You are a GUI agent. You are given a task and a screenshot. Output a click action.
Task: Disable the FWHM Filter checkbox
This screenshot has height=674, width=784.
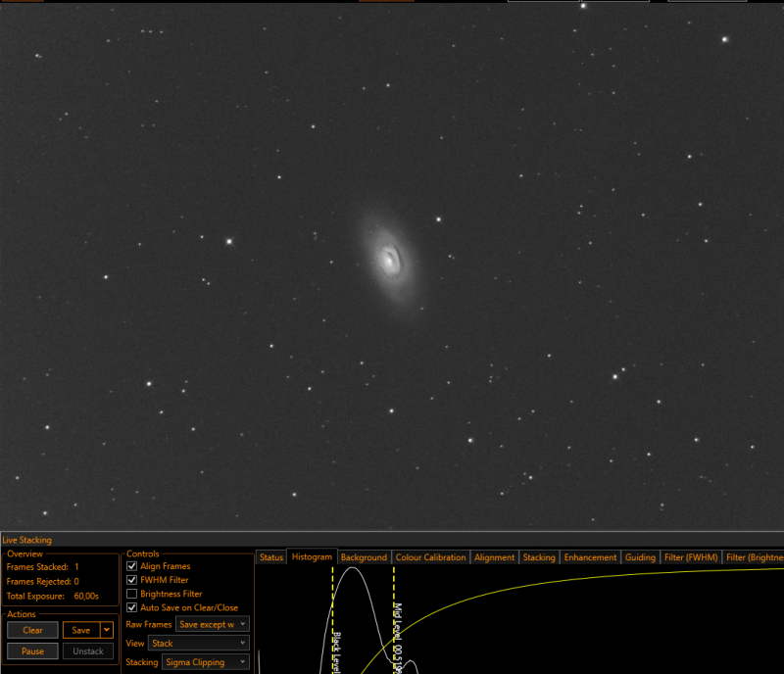coord(132,580)
